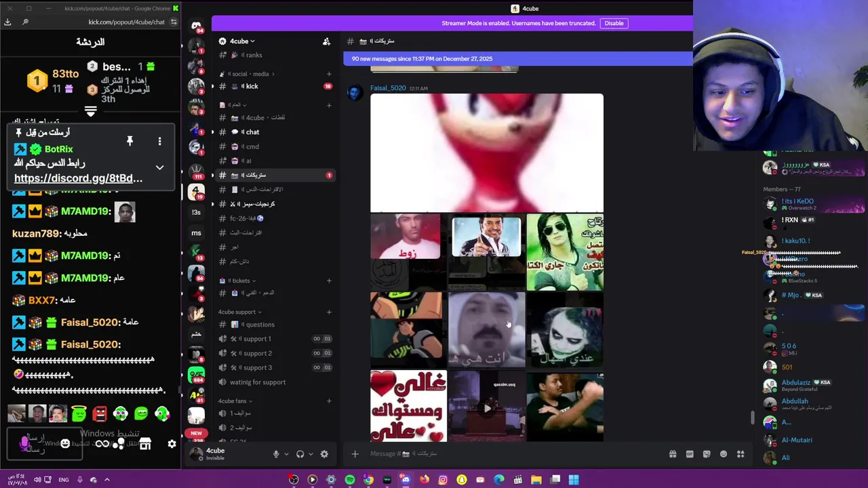Screen dimensions: 868x488
Task: Open the red heart sticker thumbnail
Action: [408, 407]
